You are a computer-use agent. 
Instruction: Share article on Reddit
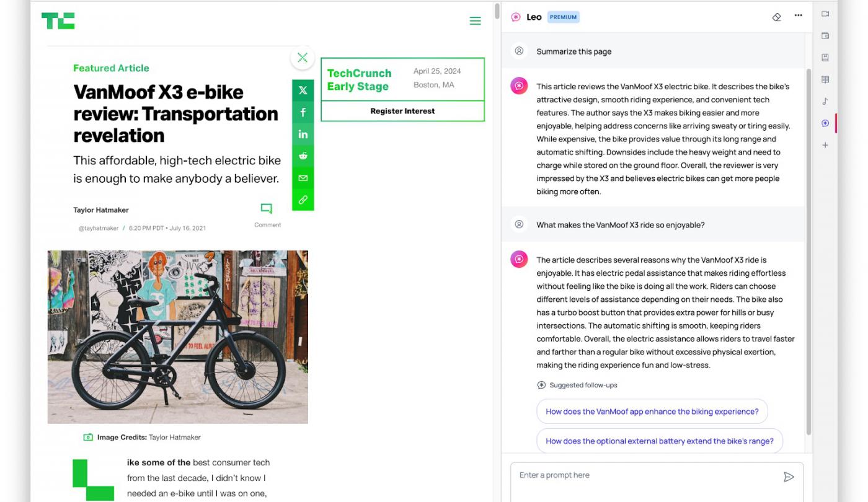pos(303,156)
